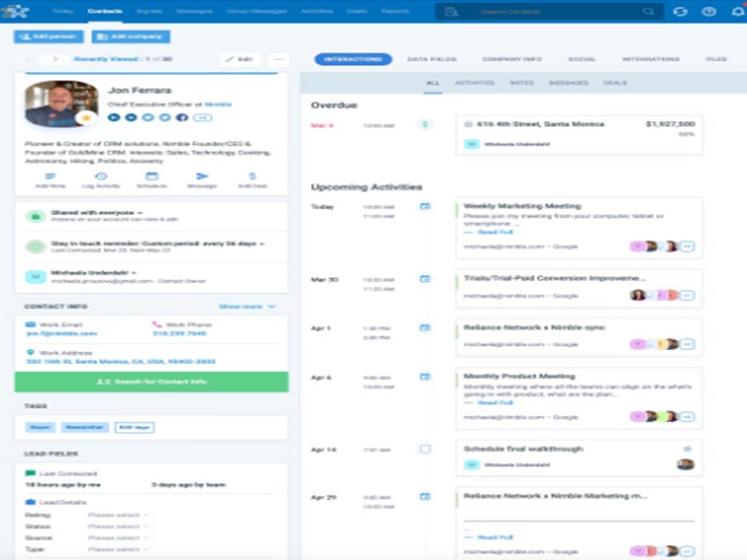Viewport: 747px width, 560px height.
Task: Open the notifications bell
Action: (738, 11)
